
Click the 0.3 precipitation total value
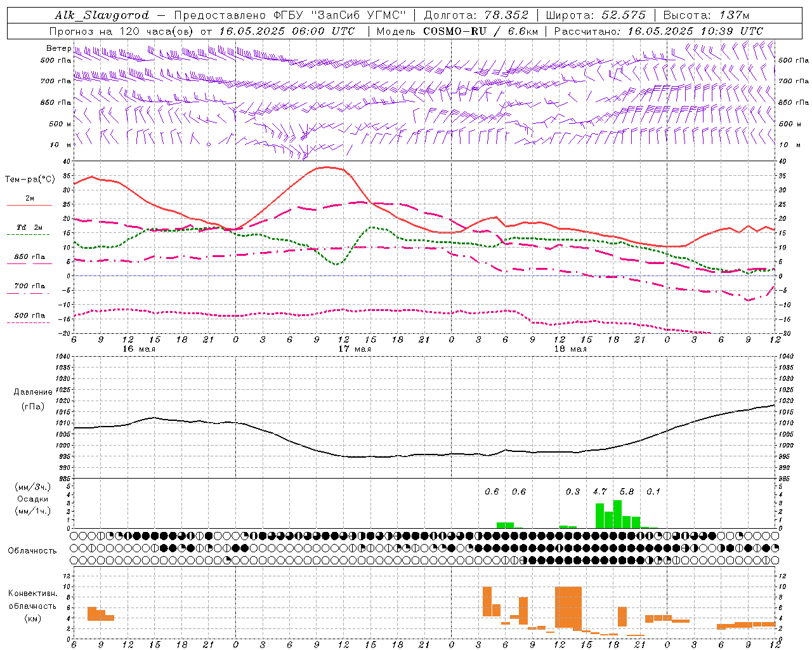click(573, 491)
